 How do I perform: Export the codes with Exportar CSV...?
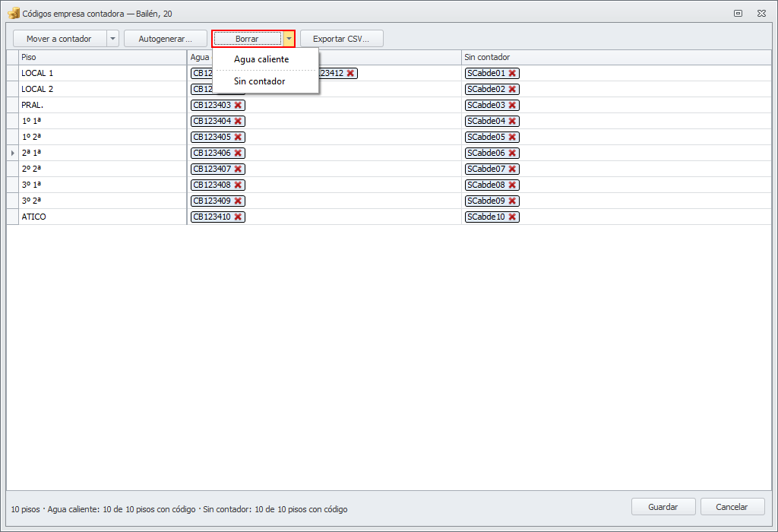(x=341, y=39)
